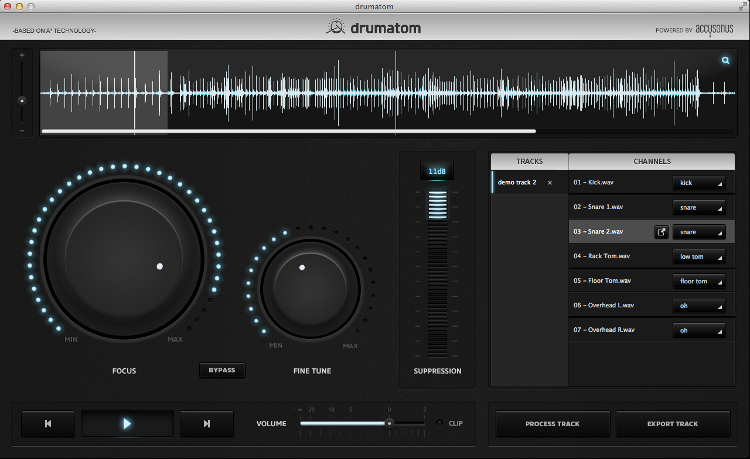Expand the Overhead R.wav oh dropdown
Screen dimensions: 750x459
click(699, 330)
